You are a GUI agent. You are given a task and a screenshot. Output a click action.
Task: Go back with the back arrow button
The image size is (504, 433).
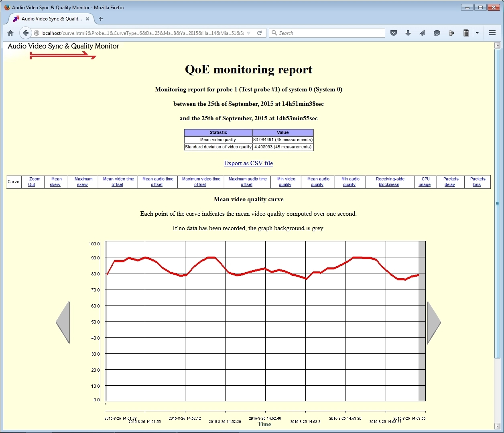tap(25, 33)
